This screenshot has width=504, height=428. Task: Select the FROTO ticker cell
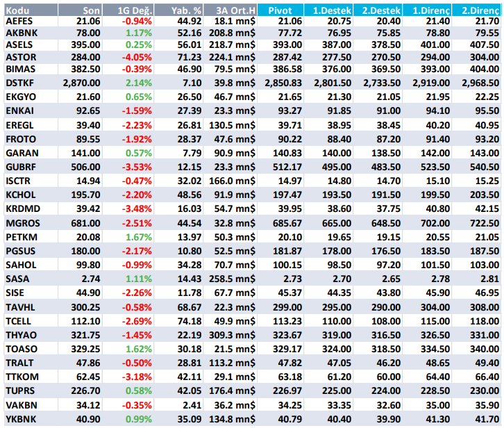(31, 140)
